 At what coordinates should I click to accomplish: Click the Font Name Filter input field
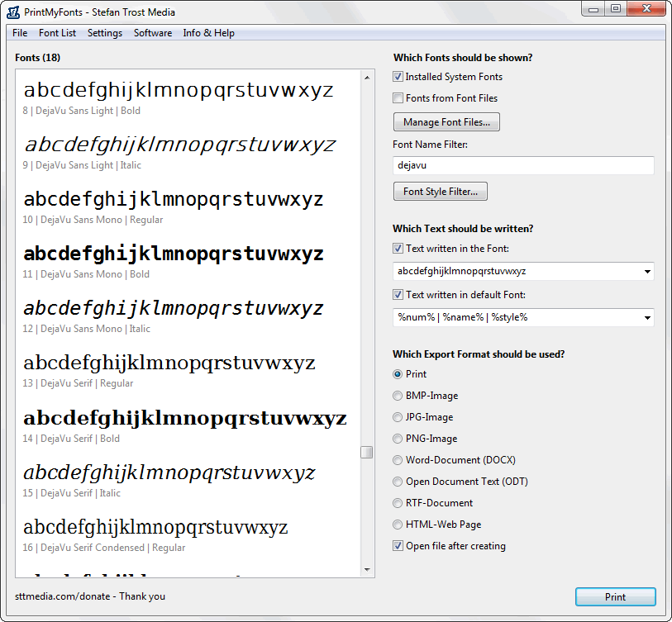523,165
